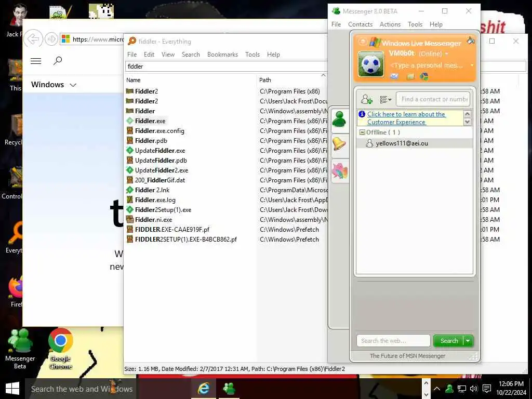Open Messenger's Contacts menu
Viewport: 532px width, 399px height.
[360, 24]
